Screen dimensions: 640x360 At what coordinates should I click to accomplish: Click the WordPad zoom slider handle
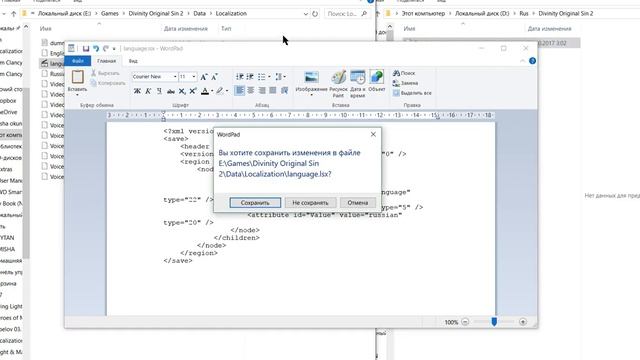(494, 322)
